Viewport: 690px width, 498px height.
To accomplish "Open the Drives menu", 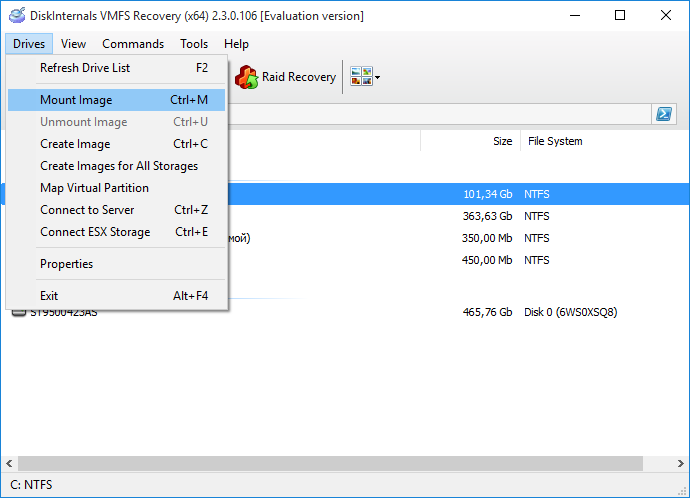I will (x=29, y=44).
